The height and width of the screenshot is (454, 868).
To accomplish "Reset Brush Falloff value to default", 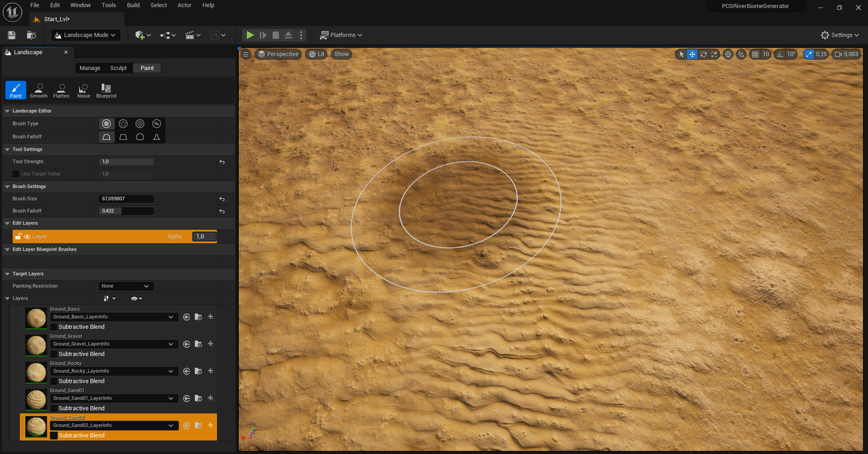I will (222, 211).
